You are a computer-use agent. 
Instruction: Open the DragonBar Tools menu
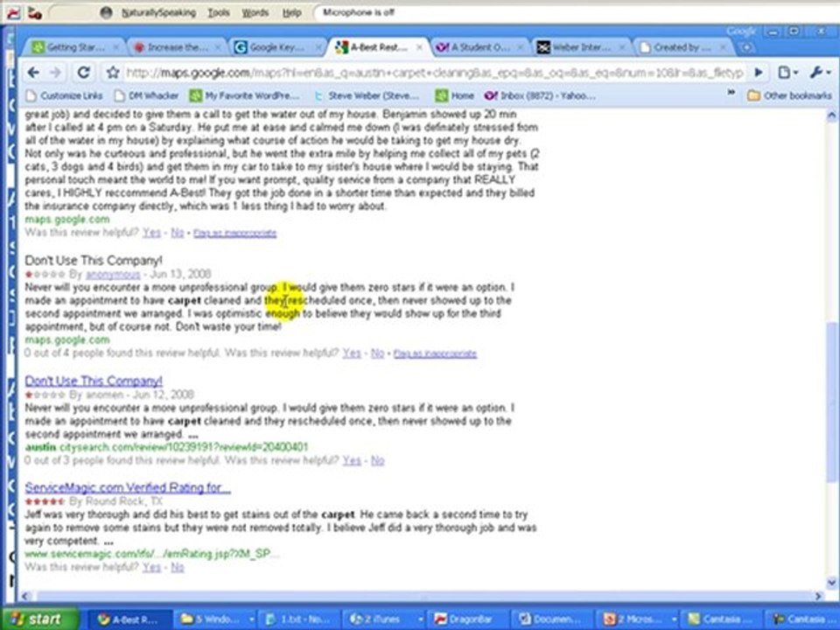pos(219,13)
